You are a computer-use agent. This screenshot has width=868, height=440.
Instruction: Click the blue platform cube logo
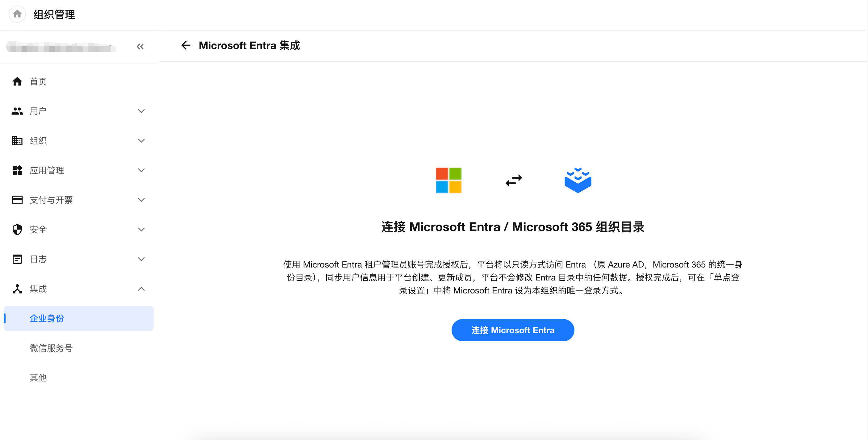[578, 180]
